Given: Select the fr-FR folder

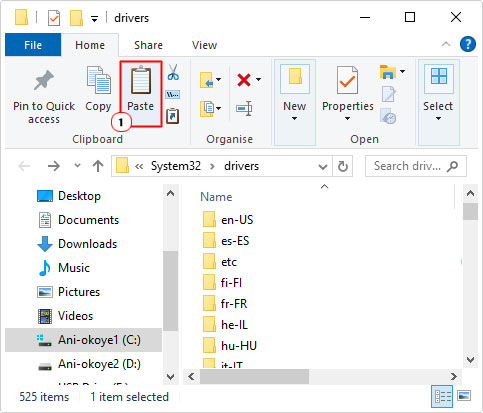Looking at the screenshot, I should (x=225, y=304).
